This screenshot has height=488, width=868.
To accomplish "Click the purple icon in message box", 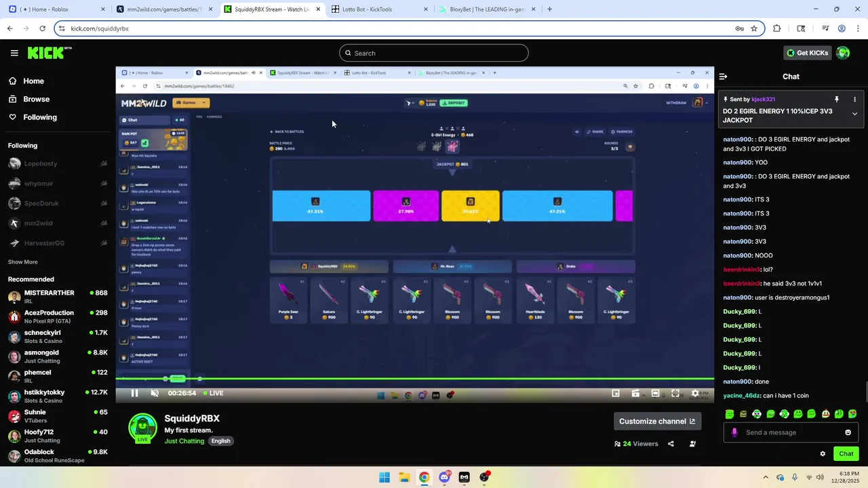I will [x=734, y=432].
